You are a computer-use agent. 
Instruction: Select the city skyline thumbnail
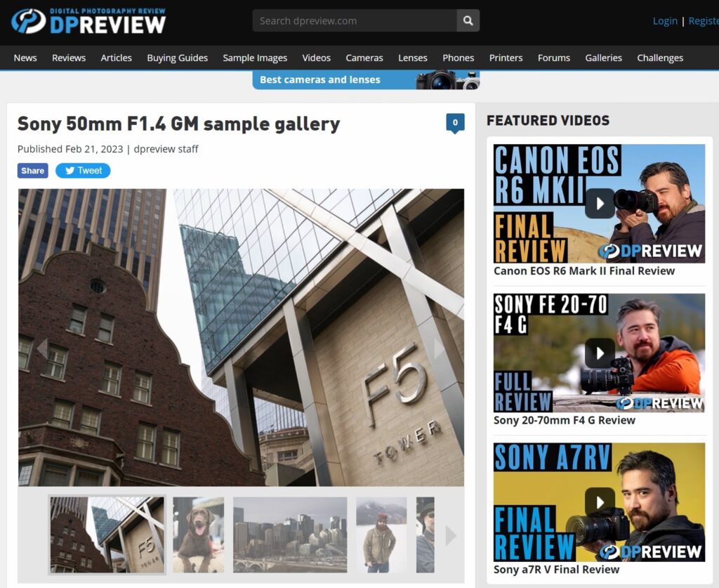tap(289, 535)
